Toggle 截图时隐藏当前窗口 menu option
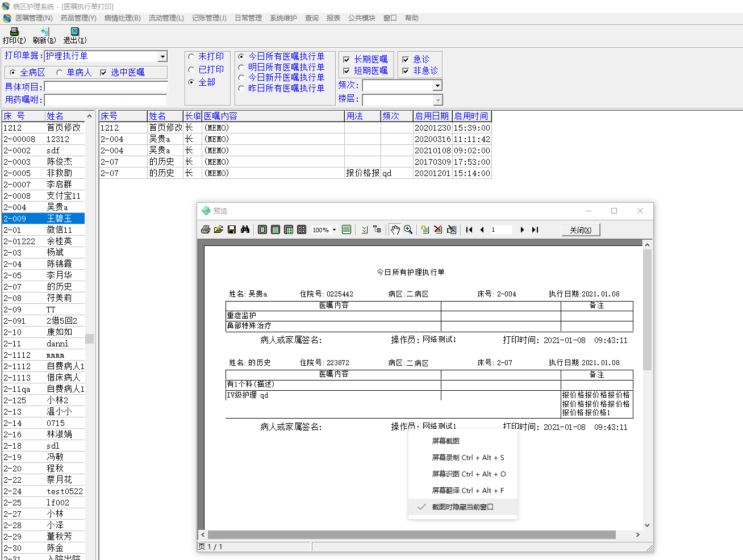This screenshot has height=560, width=743. coord(463,507)
